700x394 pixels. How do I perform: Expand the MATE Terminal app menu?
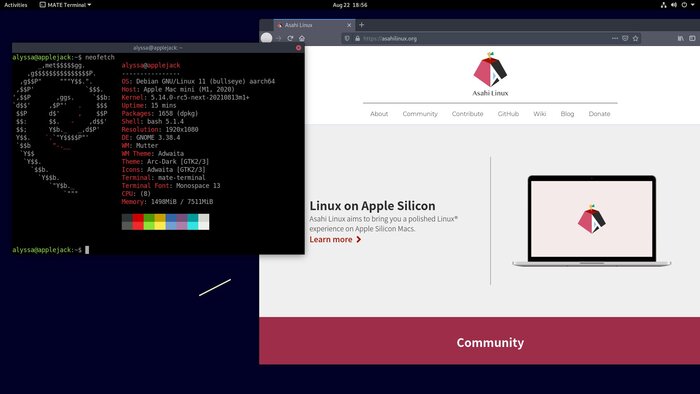65,5
